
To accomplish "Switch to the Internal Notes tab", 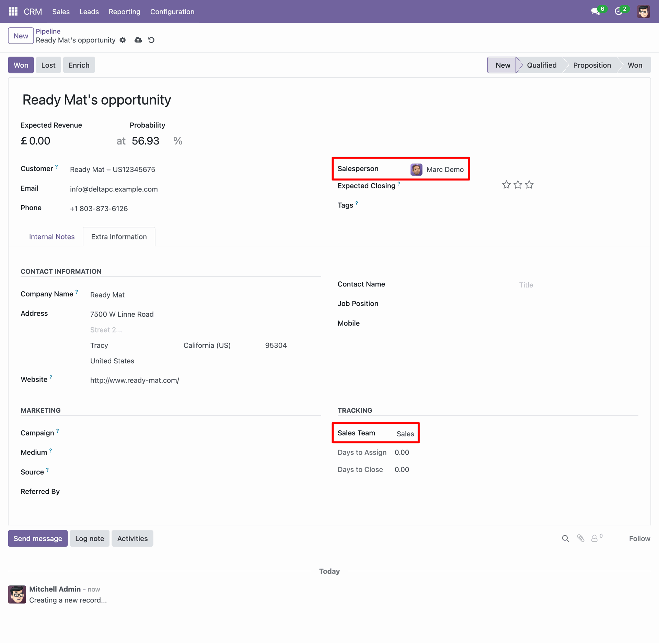I will click(52, 237).
